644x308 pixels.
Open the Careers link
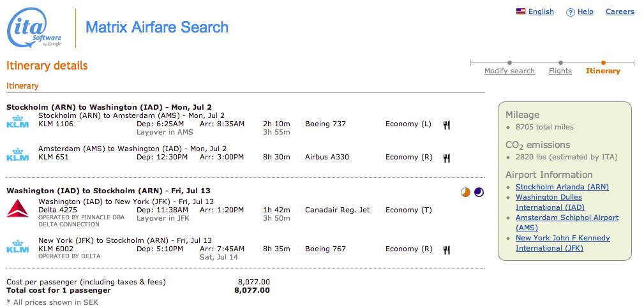coord(620,11)
